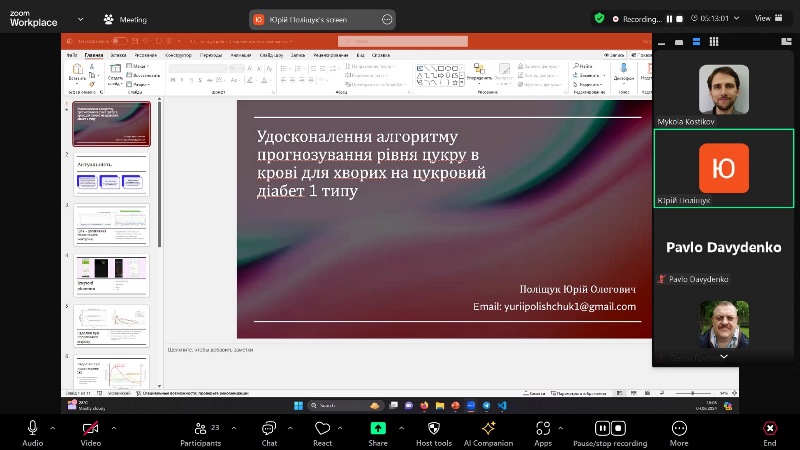Launch the AI Companion
Image resolution: width=800 pixels, height=450 pixels.
489,428
